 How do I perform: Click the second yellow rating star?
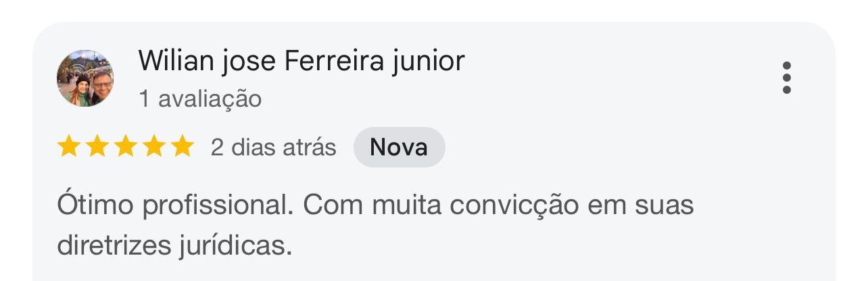(x=97, y=147)
